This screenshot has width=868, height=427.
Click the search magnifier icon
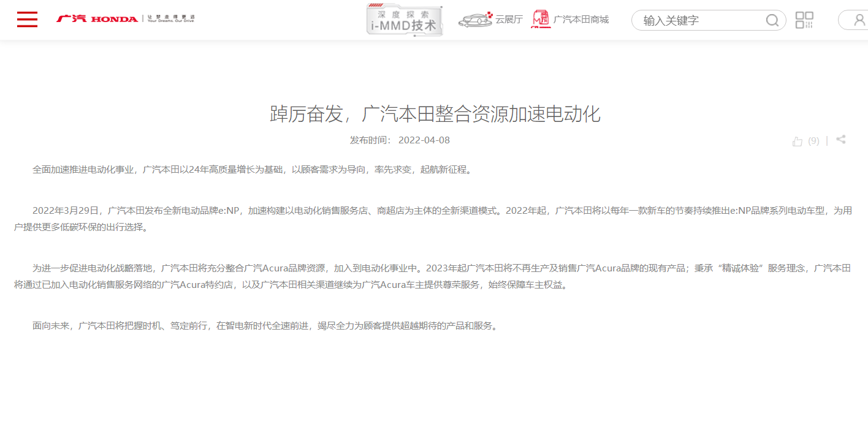pyautogui.click(x=772, y=20)
